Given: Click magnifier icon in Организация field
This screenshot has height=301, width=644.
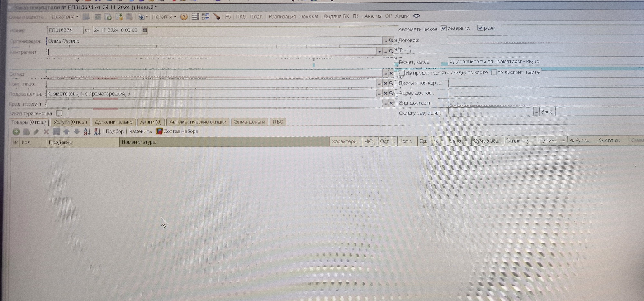Looking at the screenshot, I should point(391,40).
